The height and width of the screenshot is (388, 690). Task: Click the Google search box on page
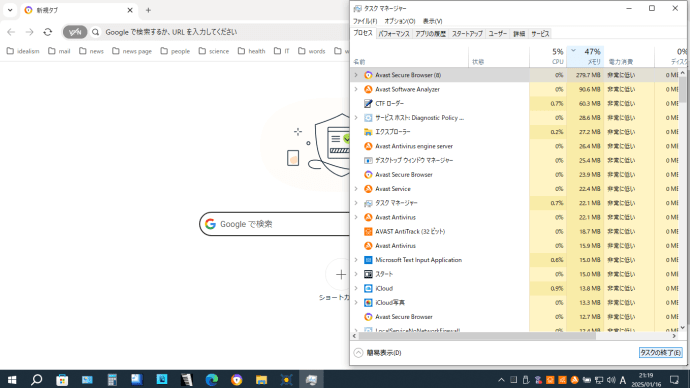pyautogui.click(x=275, y=224)
